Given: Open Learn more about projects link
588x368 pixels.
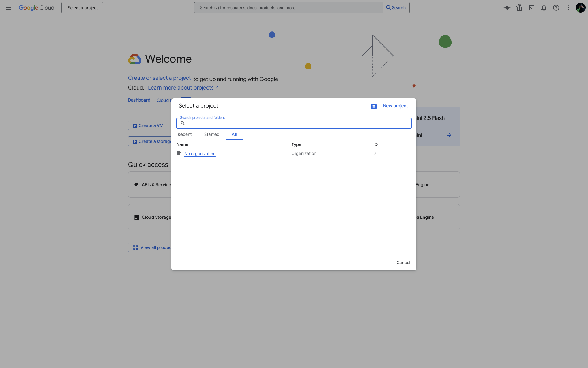Looking at the screenshot, I should pyautogui.click(x=181, y=88).
